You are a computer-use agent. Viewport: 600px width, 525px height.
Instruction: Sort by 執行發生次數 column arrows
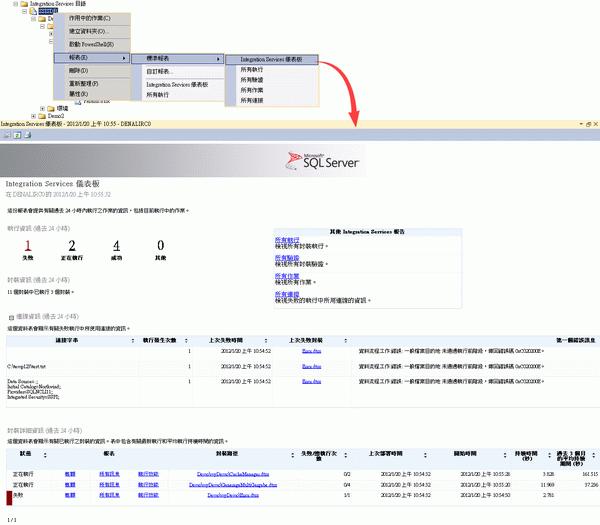click(186, 341)
